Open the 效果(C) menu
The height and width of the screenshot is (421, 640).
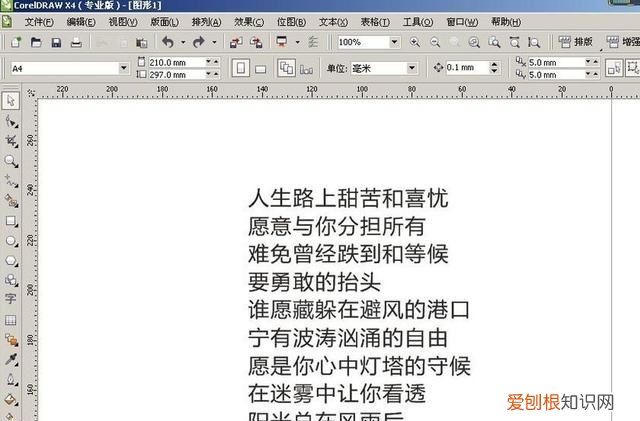(x=249, y=22)
